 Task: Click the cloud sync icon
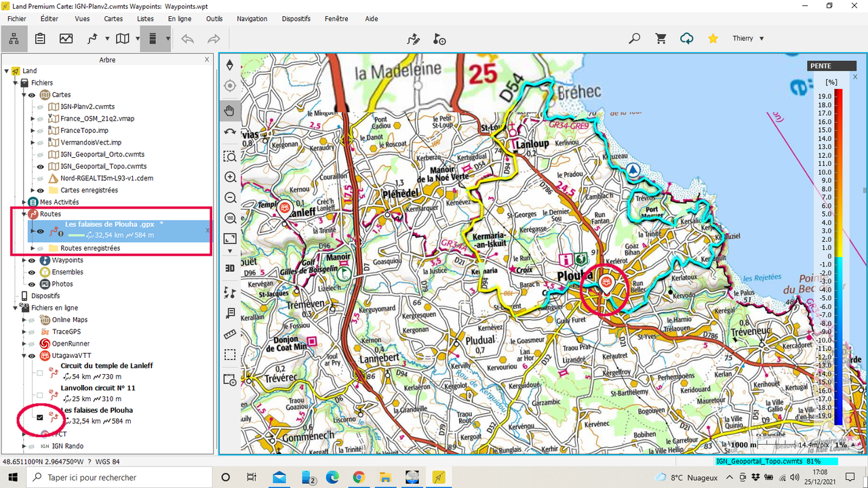point(687,39)
